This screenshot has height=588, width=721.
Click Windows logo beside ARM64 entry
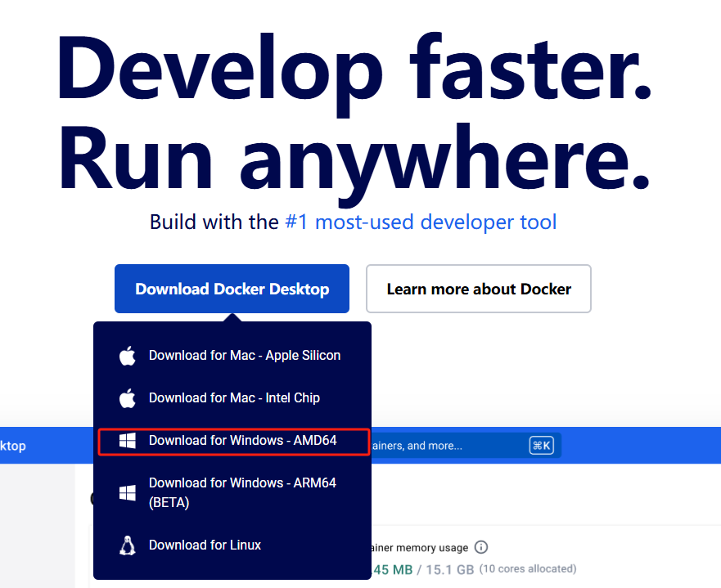pyautogui.click(x=128, y=493)
